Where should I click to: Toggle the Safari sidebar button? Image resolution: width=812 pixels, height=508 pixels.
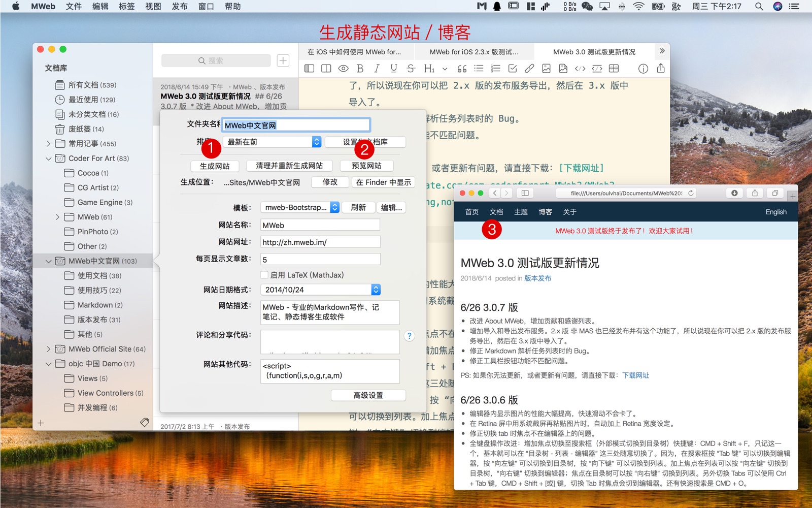(525, 193)
